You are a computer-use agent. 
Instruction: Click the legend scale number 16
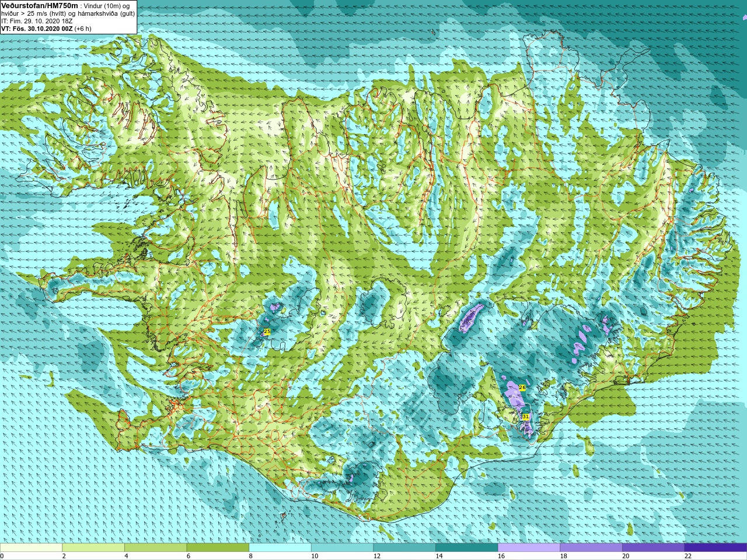coord(501,556)
